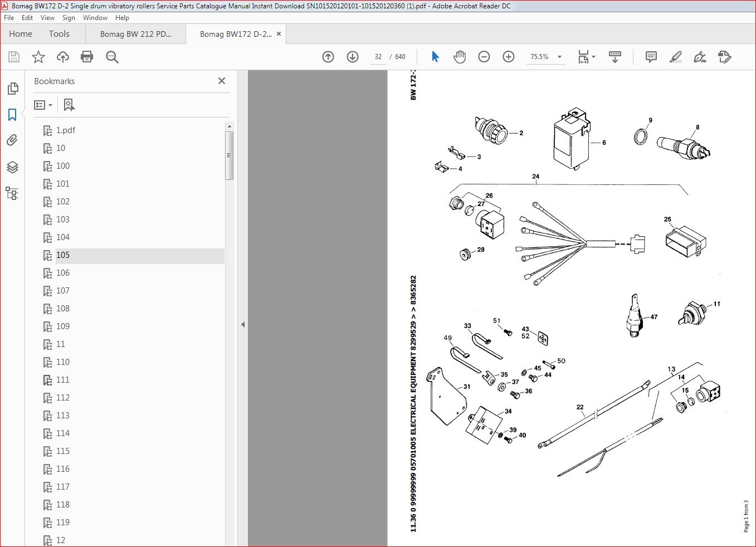Open the Edit menu
The height and width of the screenshot is (547, 756).
(x=27, y=18)
